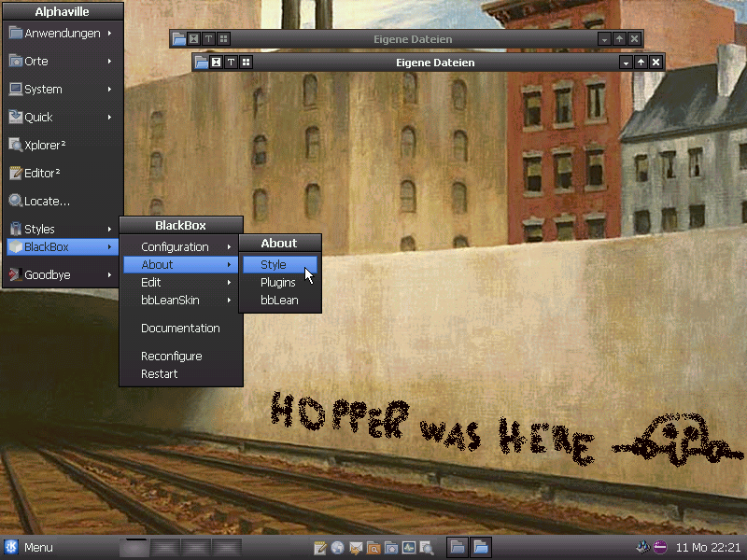Click the active Eigene Dateien title text

point(435,63)
